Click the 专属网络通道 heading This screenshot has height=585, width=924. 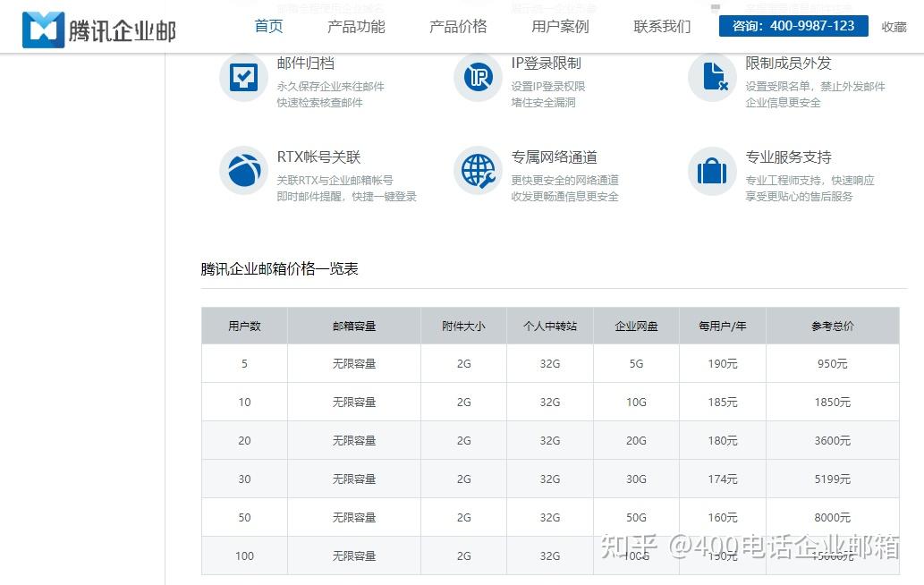click(x=555, y=157)
